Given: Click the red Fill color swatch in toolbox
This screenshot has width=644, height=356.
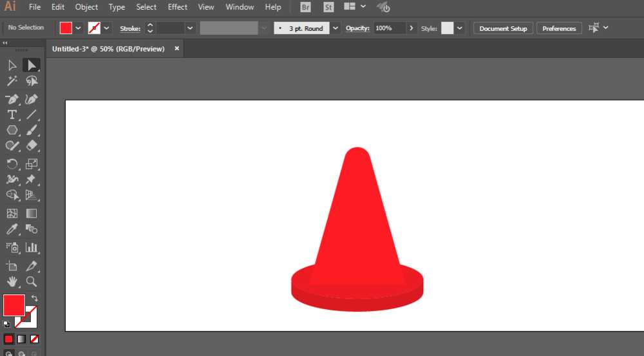Looking at the screenshot, I should [14, 305].
